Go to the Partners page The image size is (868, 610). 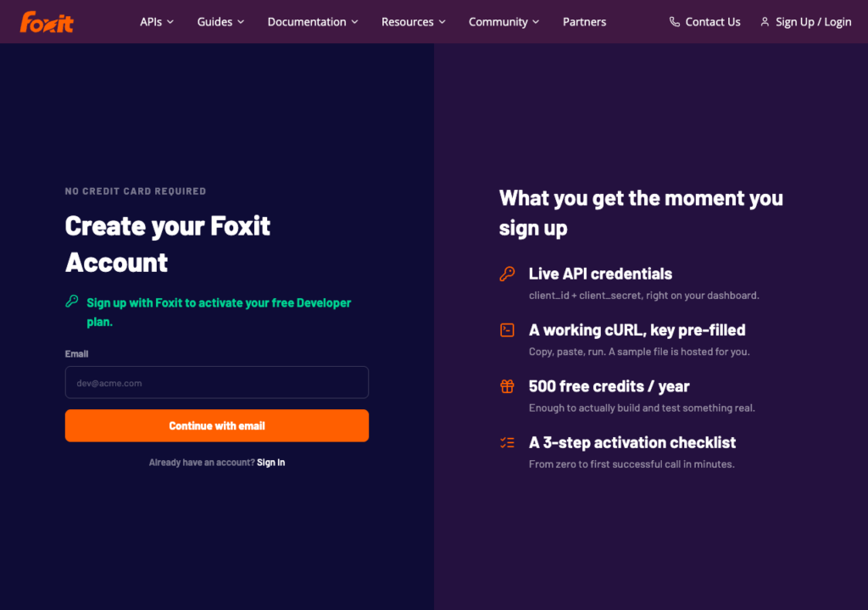pyautogui.click(x=585, y=22)
